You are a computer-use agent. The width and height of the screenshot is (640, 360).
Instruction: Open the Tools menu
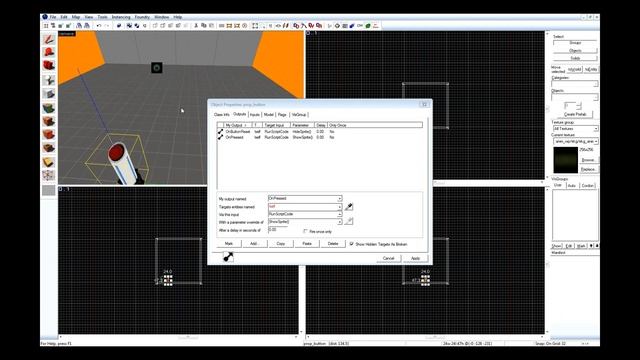click(102, 17)
